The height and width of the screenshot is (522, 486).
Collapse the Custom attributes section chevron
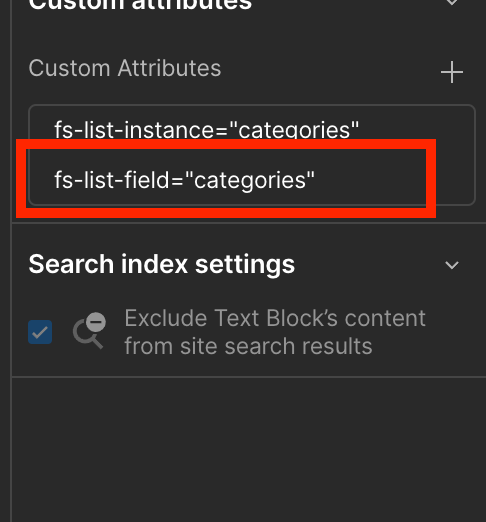click(452, 2)
